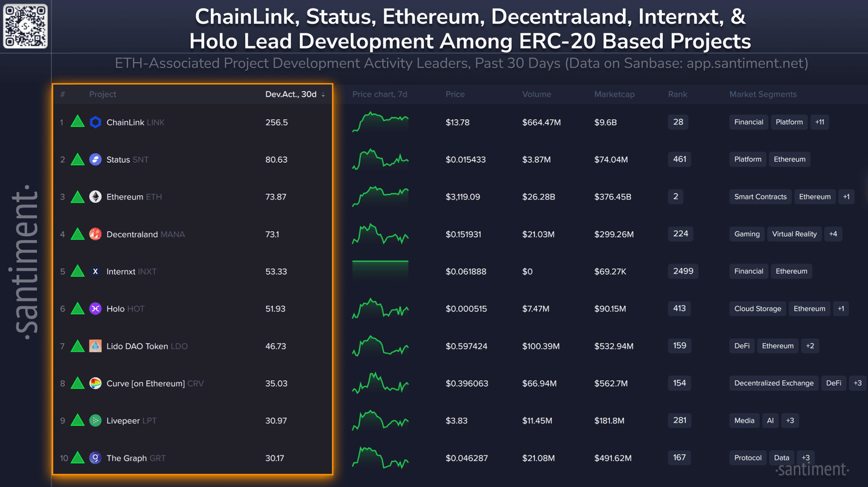Viewport: 868px width, 487px height.
Task: Click the Holo HOT purple icon
Action: pyautogui.click(x=96, y=308)
